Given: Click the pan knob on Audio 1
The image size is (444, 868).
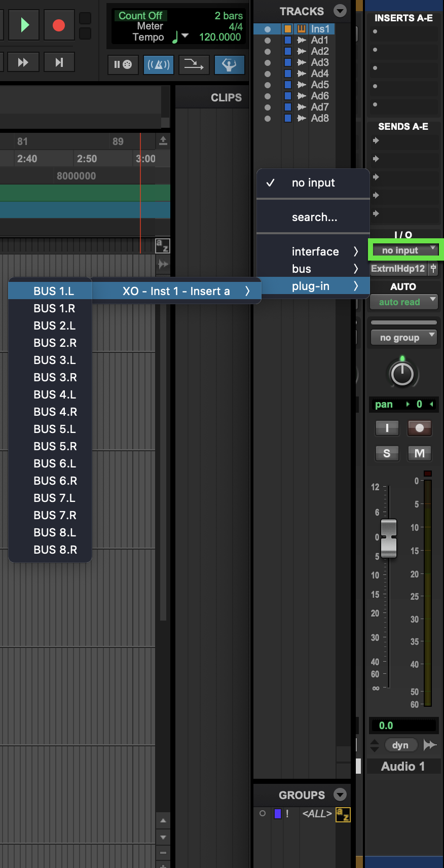Looking at the screenshot, I should coord(402,374).
